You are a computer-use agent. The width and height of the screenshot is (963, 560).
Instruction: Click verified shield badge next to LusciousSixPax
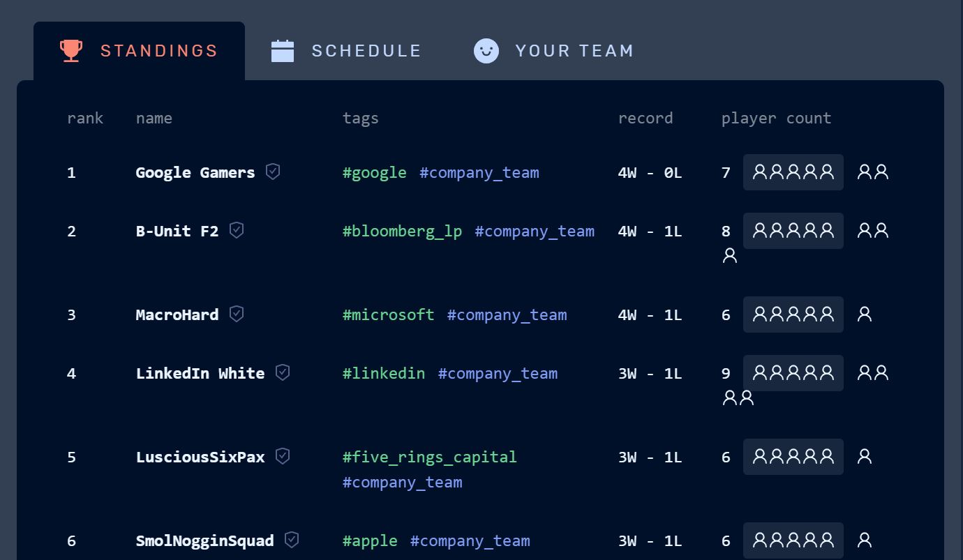283,456
